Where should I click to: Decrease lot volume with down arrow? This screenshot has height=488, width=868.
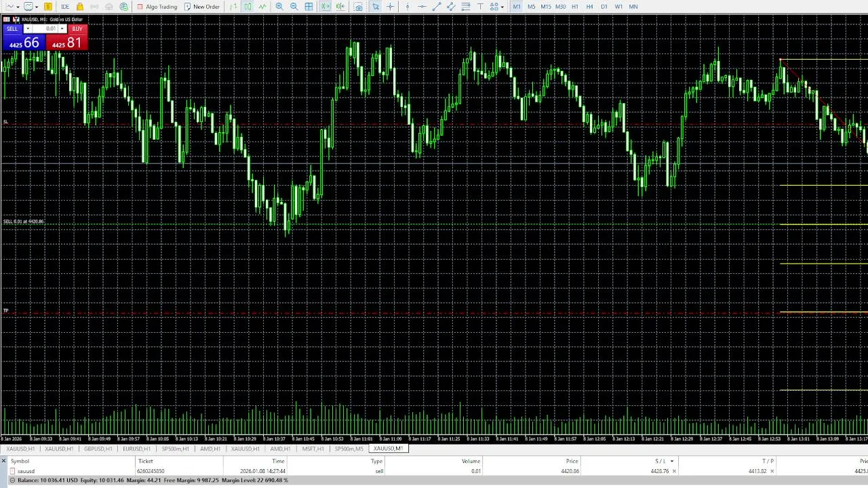tap(28, 29)
